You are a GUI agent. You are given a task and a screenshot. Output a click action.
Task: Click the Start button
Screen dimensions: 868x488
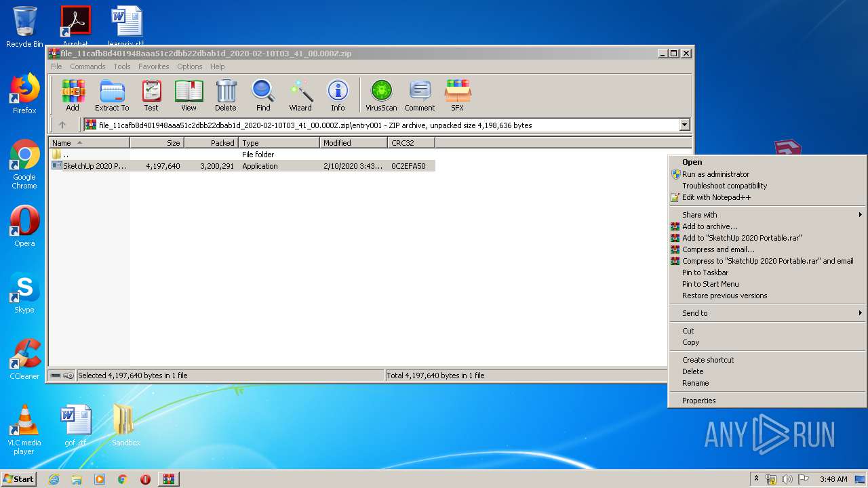point(19,479)
